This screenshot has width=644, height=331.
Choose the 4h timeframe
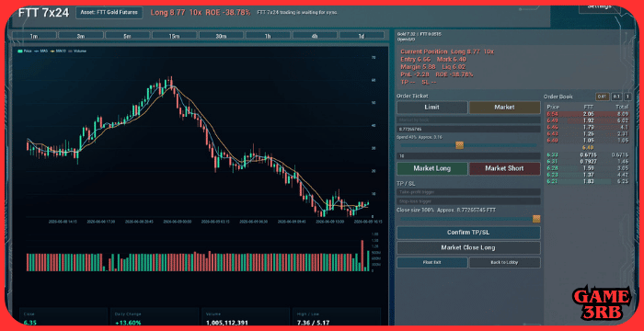pos(315,36)
